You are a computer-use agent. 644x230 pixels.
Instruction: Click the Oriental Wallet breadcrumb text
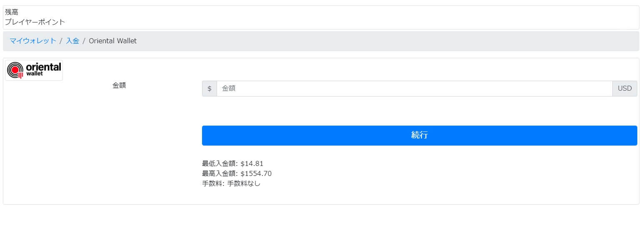(x=112, y=41)
